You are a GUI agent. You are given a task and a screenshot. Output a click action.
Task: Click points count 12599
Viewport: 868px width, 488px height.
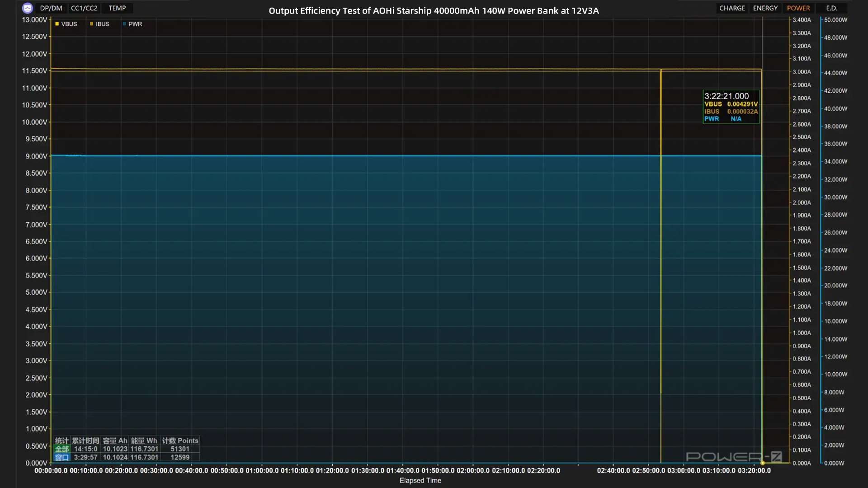click(x=180, y=457)
